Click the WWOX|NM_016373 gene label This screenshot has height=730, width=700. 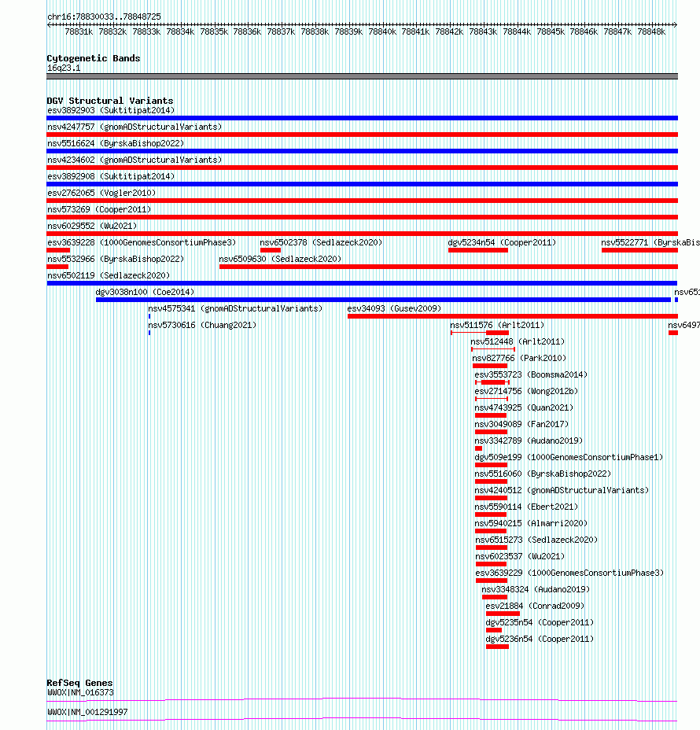[x=80, y=693]
